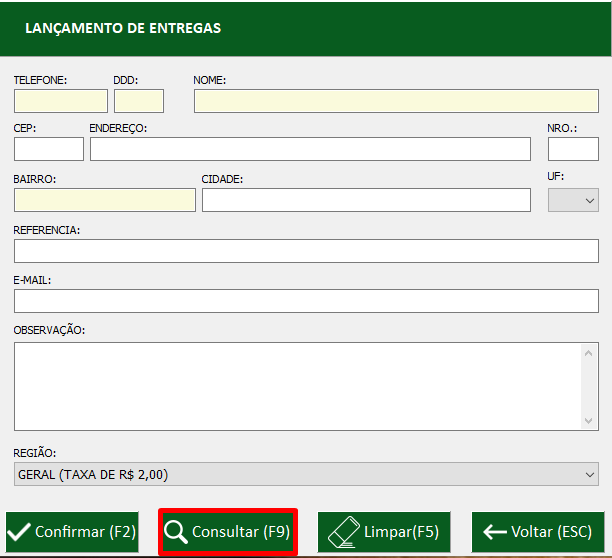The height and width of the screenshot is (558, 612).
Task: Open the UF state dropdown
Action: click(573, 200)
